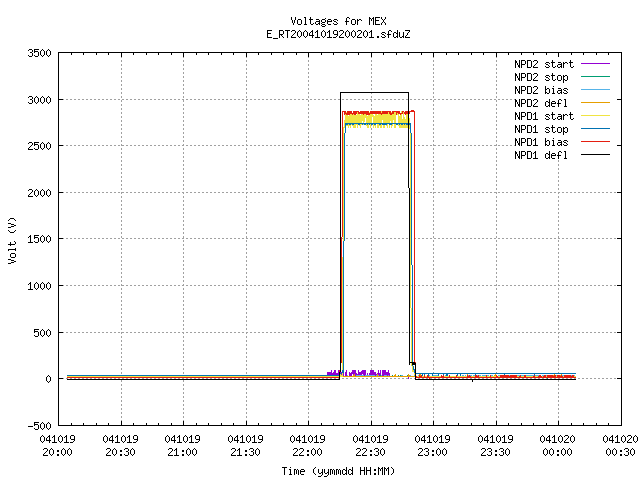
Task: Click the 'Time (yymmdd HH:MM)' axis label
Action: pyautogui.click(x=338, y=471)
